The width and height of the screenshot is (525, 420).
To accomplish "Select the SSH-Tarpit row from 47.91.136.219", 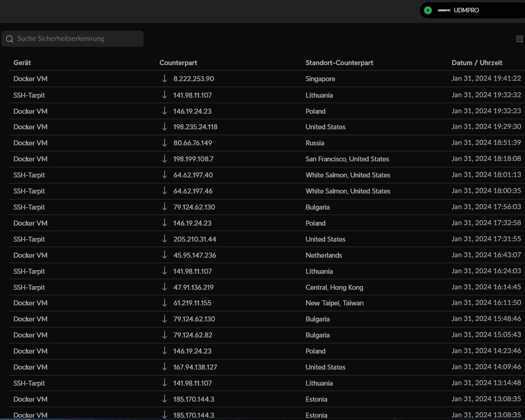I will (29, 287).
